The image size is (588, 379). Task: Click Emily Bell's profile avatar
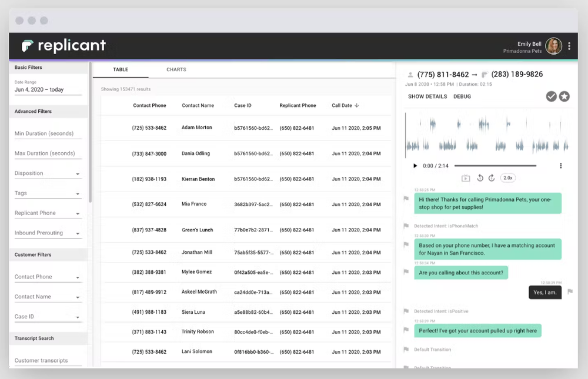pyautogui.click(x=553, y=45)
